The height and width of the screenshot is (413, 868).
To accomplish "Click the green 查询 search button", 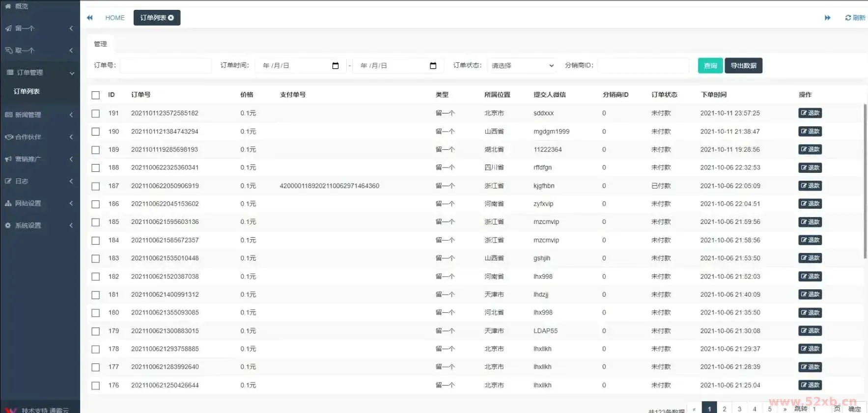I will [710, 66].
